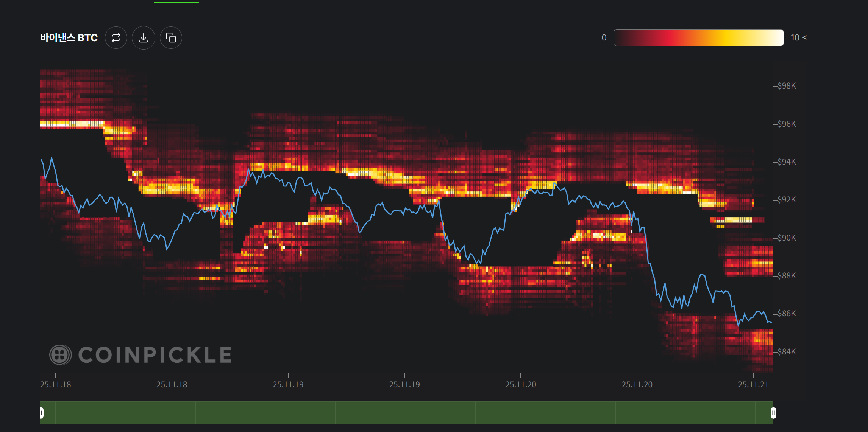Click the $84K price axis label
The image size is (868, 432).
[787, 352]
